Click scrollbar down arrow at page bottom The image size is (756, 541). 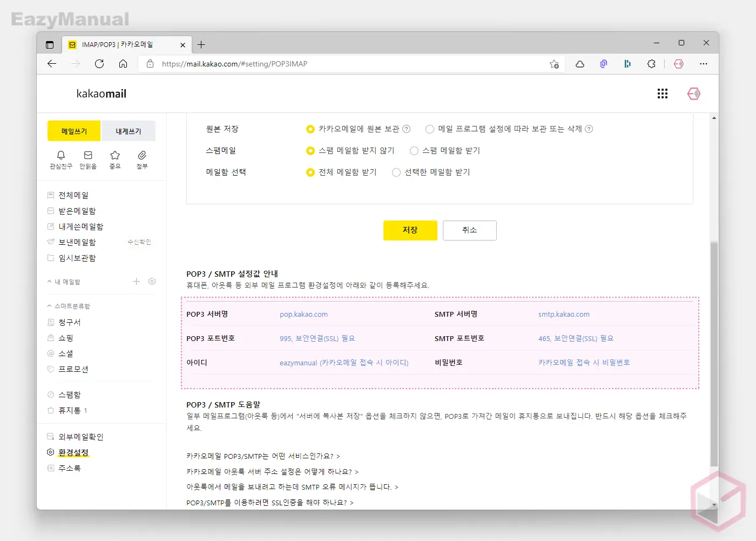(x=714, y=505)
